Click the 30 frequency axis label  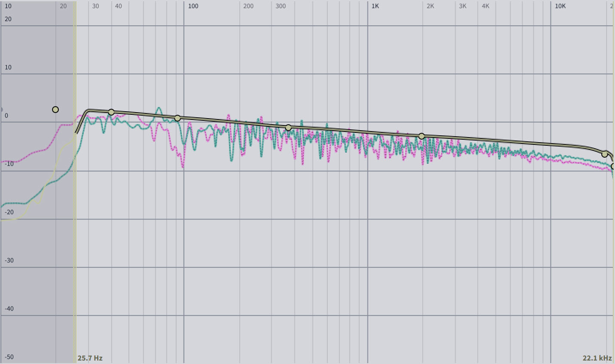pyautogui.click(x=95, y=6)
